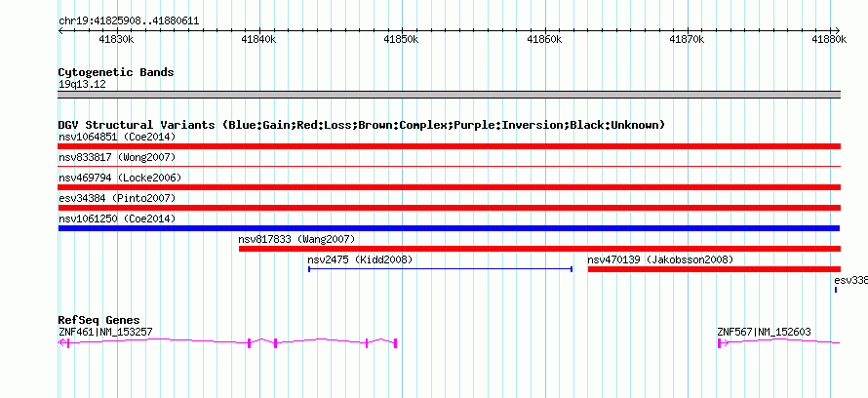The image size is (868, 398).
Task: Click the ZNF461 rightmost exon block
Action: click(x=396, y=343)
